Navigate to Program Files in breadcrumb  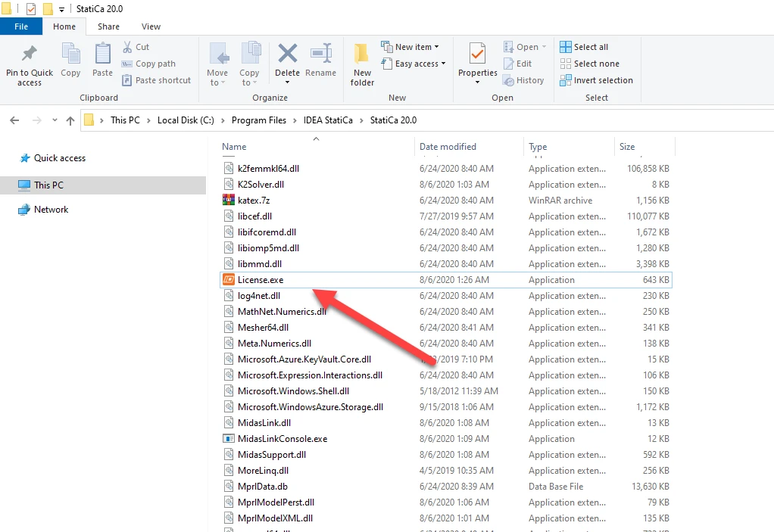point(259,120)
